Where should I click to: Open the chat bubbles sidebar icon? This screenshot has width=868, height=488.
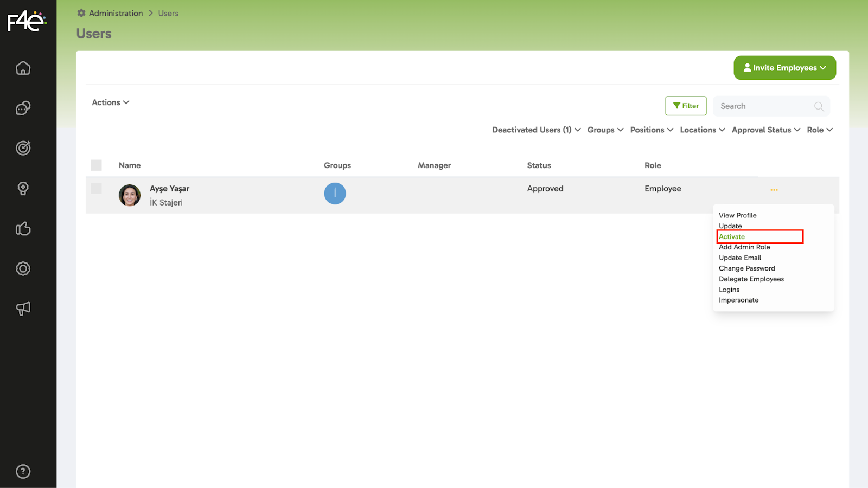coord(23,108)
